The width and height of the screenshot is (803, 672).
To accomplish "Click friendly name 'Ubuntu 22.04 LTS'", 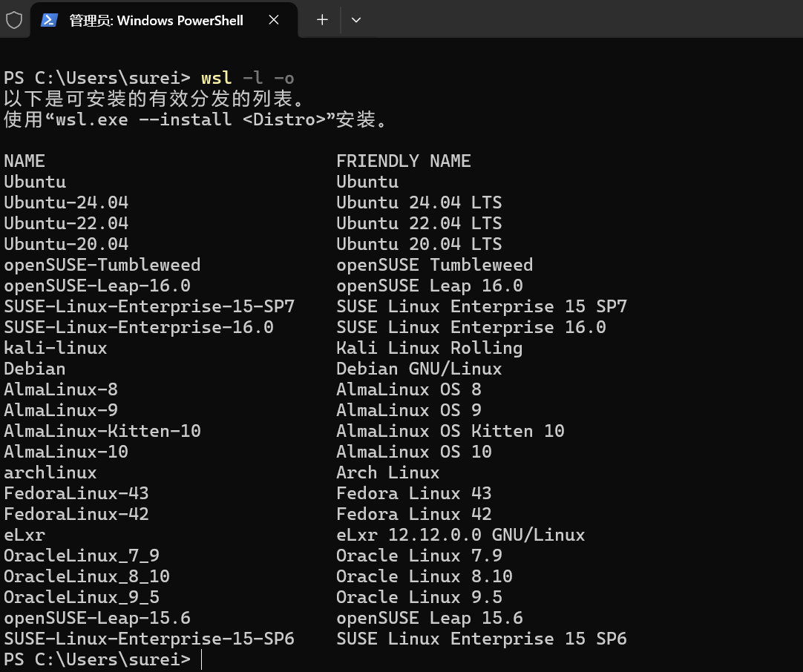I will (419, 223).
